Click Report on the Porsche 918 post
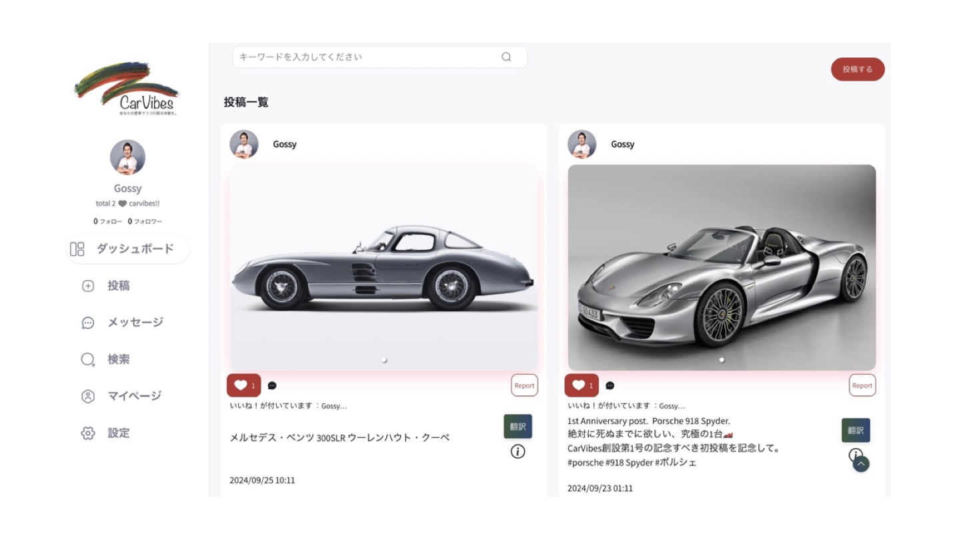Viewport: 959px width, 560px height. click(x=862, y=385)
